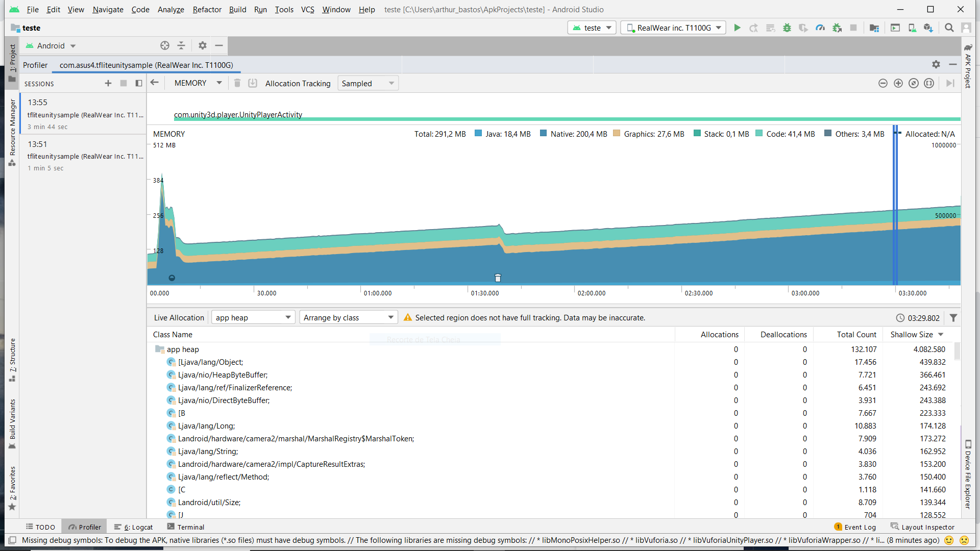Click the garbage collection marker on the timeline
This screenshot has height=551, width=980.
[498, 278]
